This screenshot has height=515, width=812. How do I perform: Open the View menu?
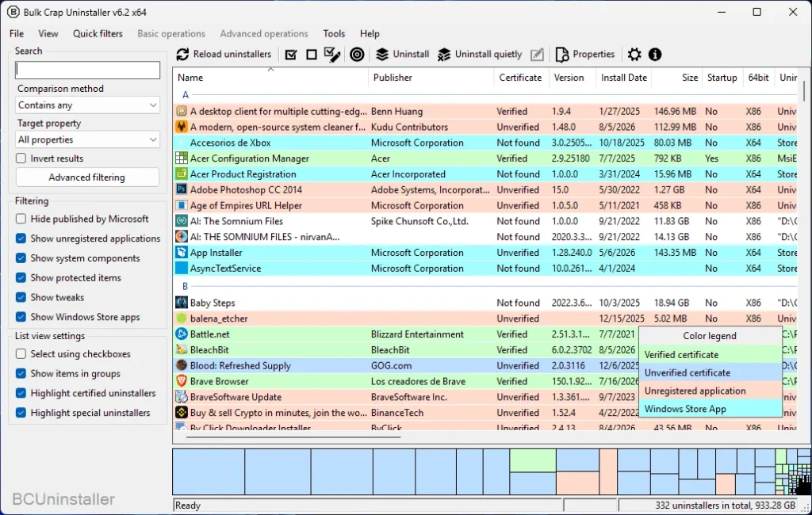click(48, 33)
